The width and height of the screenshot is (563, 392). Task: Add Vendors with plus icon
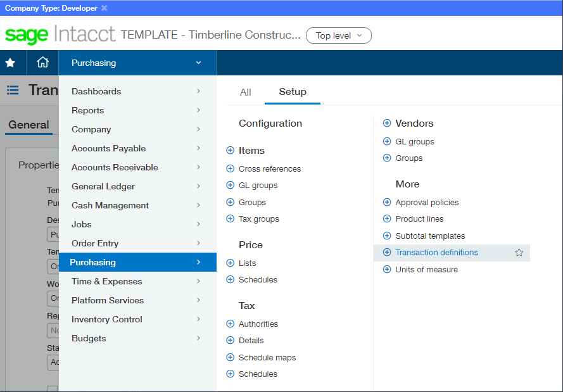pos(387,123)
